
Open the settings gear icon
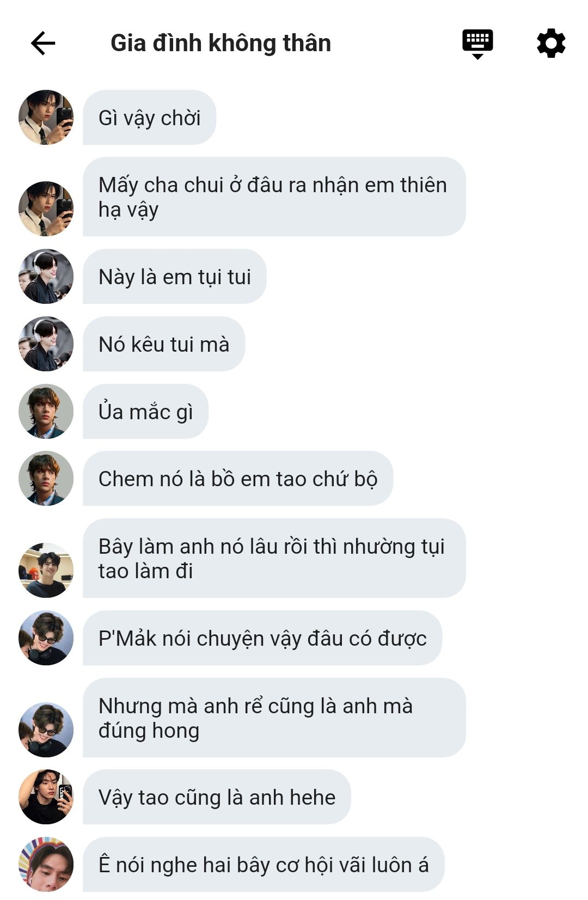point(551,43)
